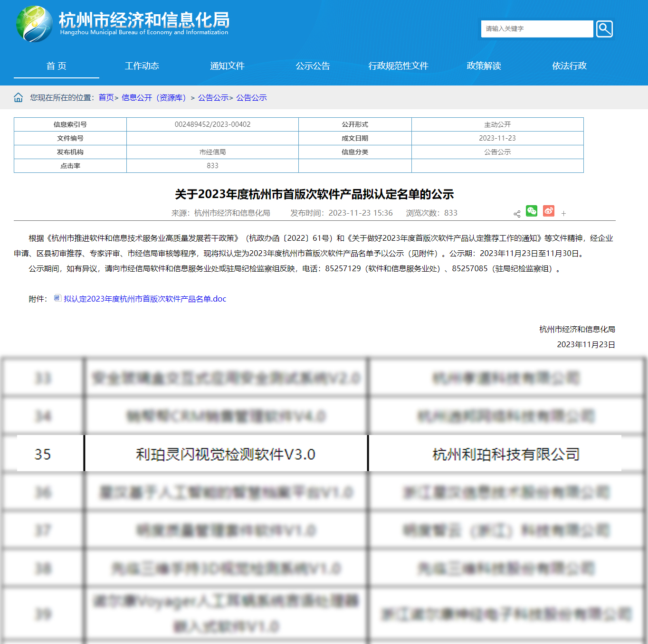Click the share nodes icon

pyautogui.click(x=517, y=214)
